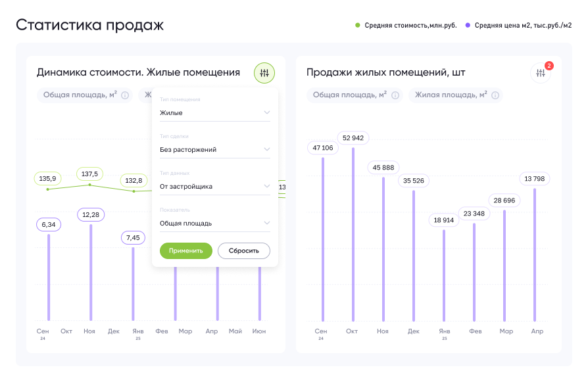Toggle Средняя цена м2 legend item
Screen dimensions: 588x382
click(519, 26)
